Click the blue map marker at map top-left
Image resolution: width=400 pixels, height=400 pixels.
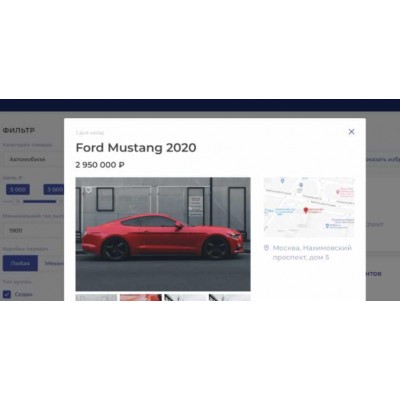pyautogui.click(x=282, y=180)
